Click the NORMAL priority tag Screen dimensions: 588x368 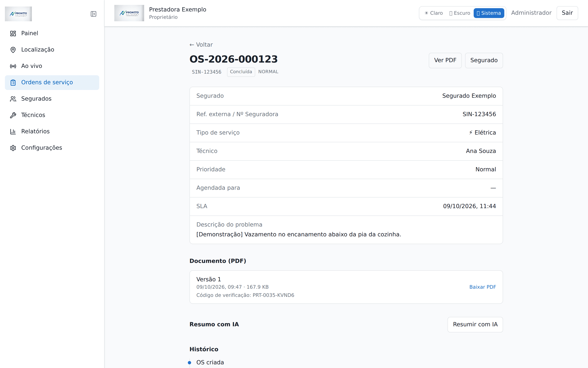click(268, 72)
